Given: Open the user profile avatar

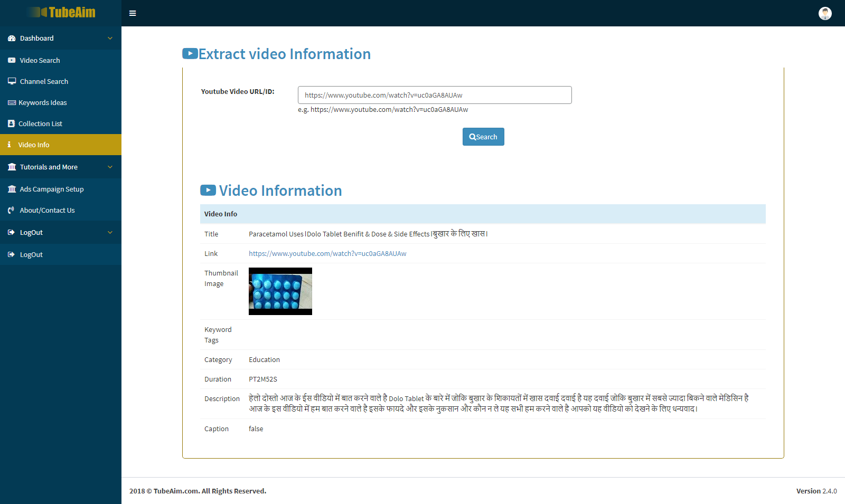Looking at the screenshot, I should point(825,13).
